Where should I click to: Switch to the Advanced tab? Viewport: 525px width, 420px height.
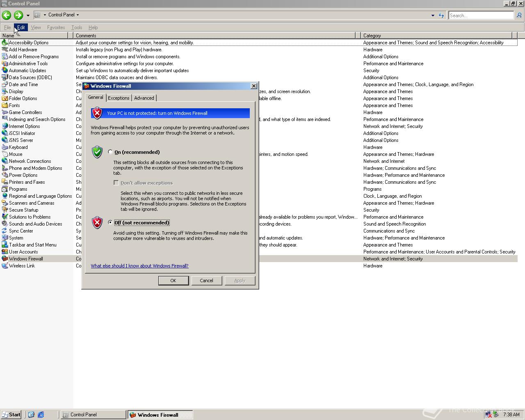click(144, 98)
